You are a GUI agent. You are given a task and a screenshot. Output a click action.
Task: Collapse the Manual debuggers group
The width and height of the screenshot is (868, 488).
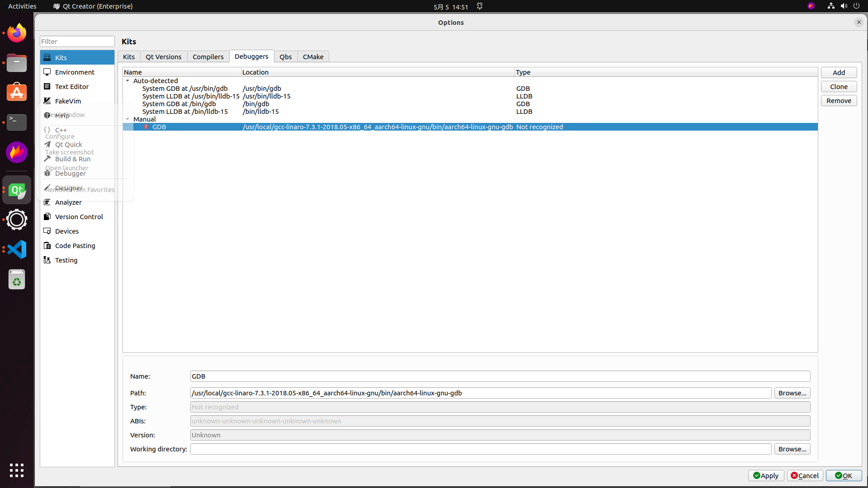(127, 119)
